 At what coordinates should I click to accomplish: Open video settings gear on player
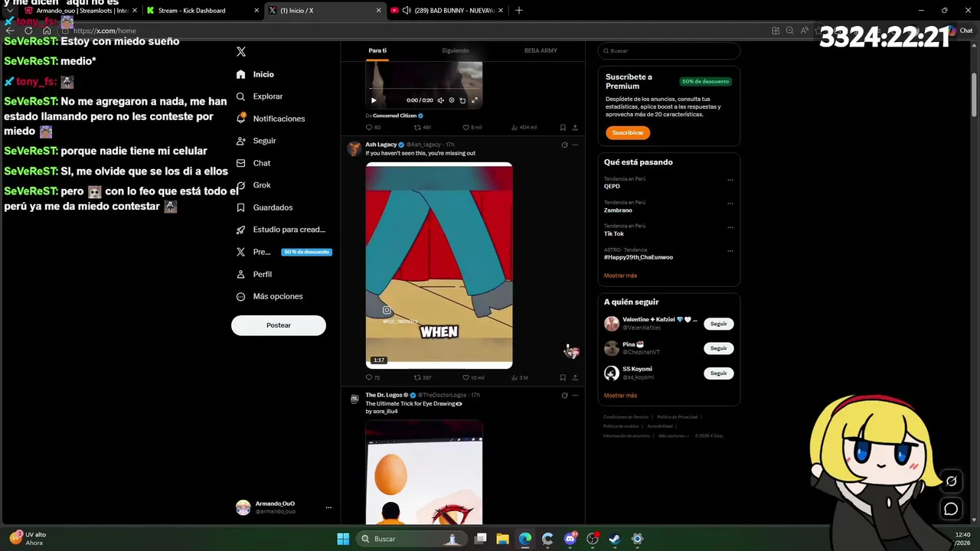(x=452, y=100)
